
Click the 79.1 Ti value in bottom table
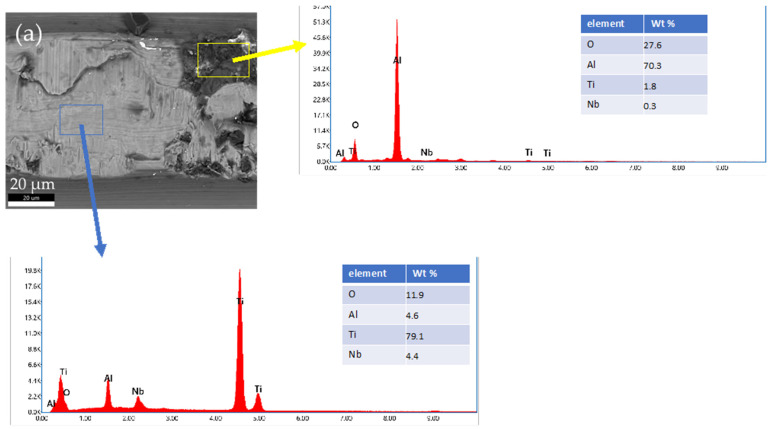click(415, 336)
